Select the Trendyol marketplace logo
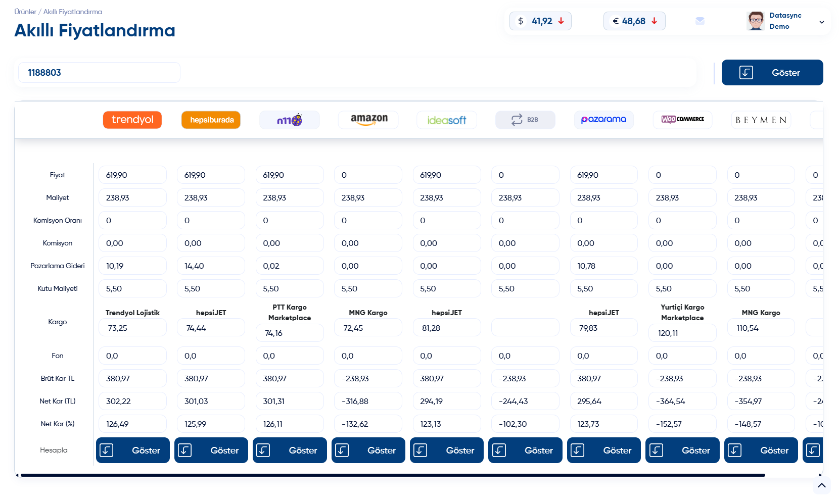The width and height of the screenshot is (839, 504). (x=132, y=120)
